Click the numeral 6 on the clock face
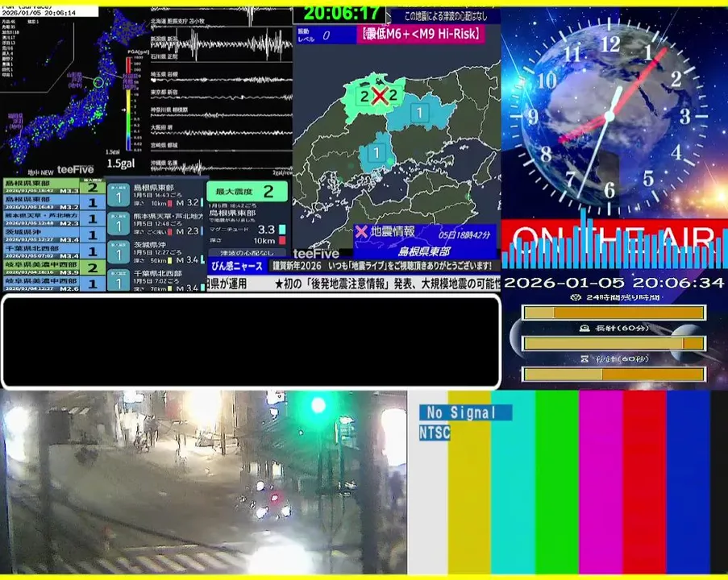This screenshot has width=728, height=580. pos(609,190)
